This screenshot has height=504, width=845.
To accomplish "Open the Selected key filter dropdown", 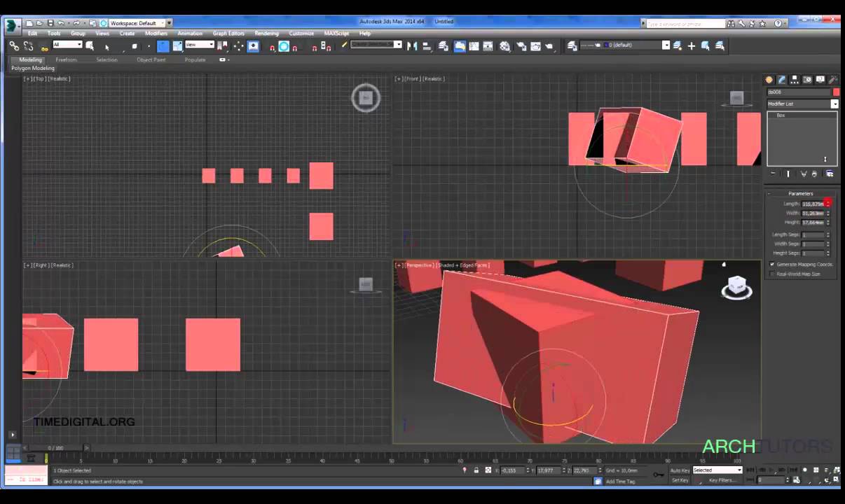I will [717, 470].
